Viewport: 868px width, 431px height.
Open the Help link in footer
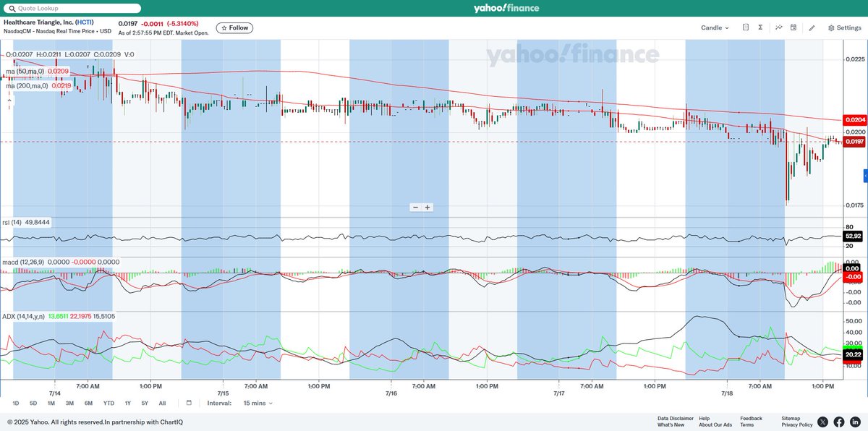pos(705,418)
